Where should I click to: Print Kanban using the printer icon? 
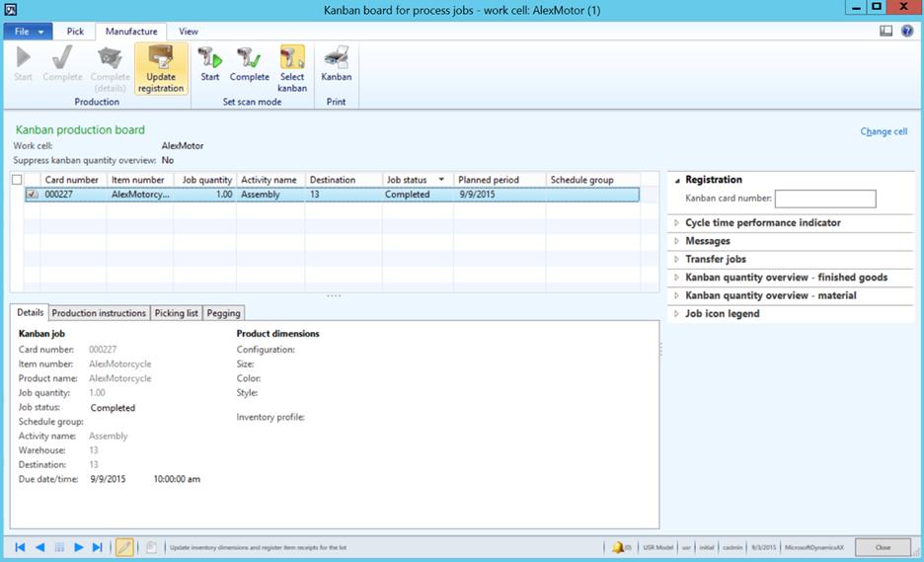337,58
